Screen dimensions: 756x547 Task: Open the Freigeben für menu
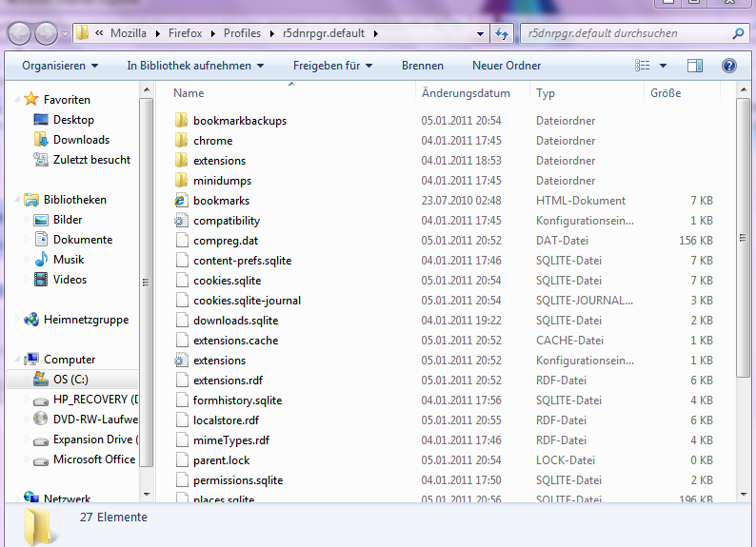pos(332,66)
